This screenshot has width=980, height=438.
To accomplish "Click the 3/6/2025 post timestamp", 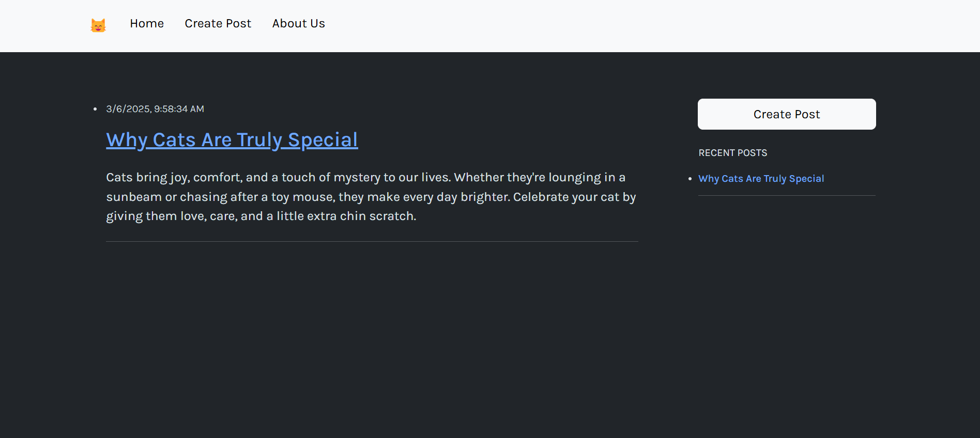I will pyautogui.click(x=155, y=109).
